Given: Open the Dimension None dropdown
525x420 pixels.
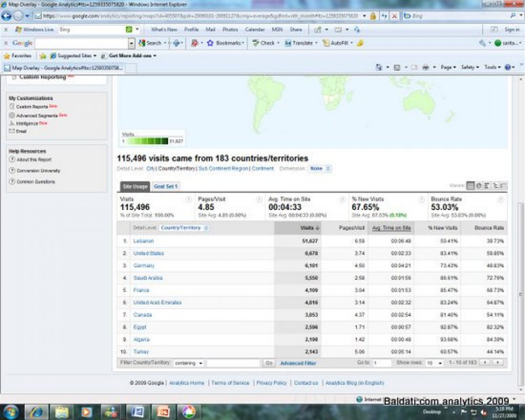Looking at the screenshot, I should point(320,169).
